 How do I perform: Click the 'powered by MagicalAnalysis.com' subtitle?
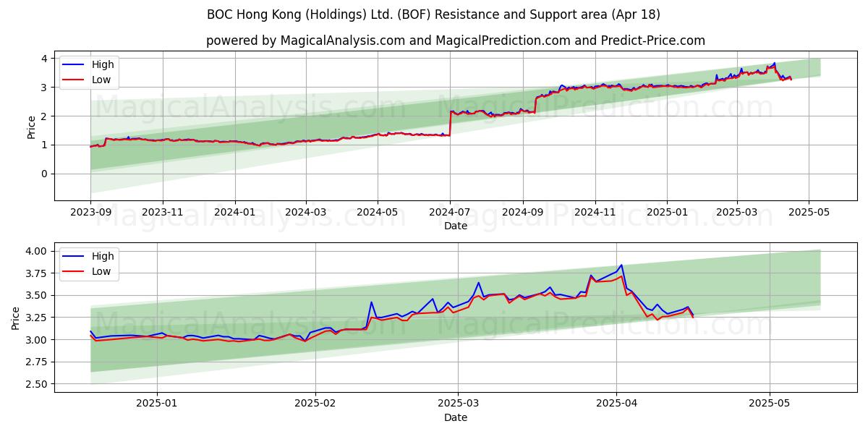pos(456,41)
